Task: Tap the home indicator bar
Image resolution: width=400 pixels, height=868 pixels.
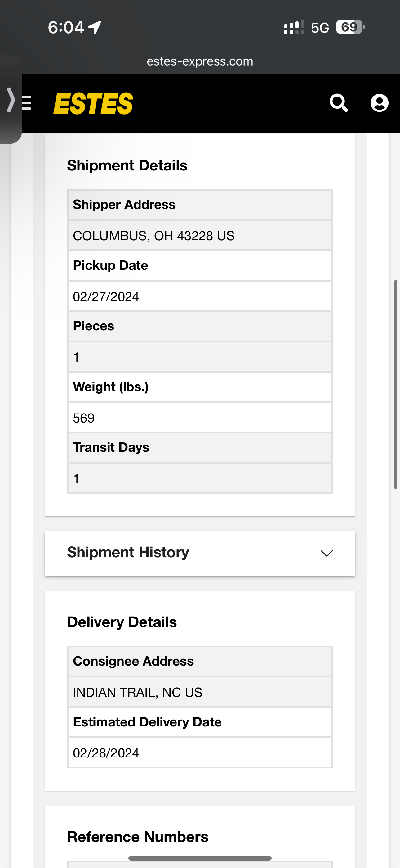Action: point(200,858)
